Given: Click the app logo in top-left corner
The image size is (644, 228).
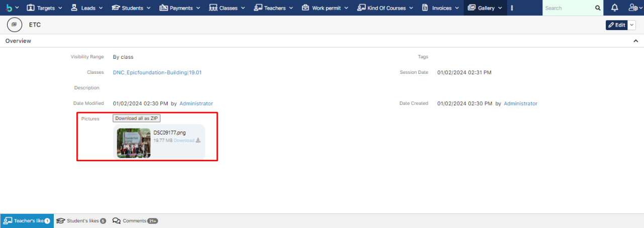Looking at the screenshot, I should [9, 8].
